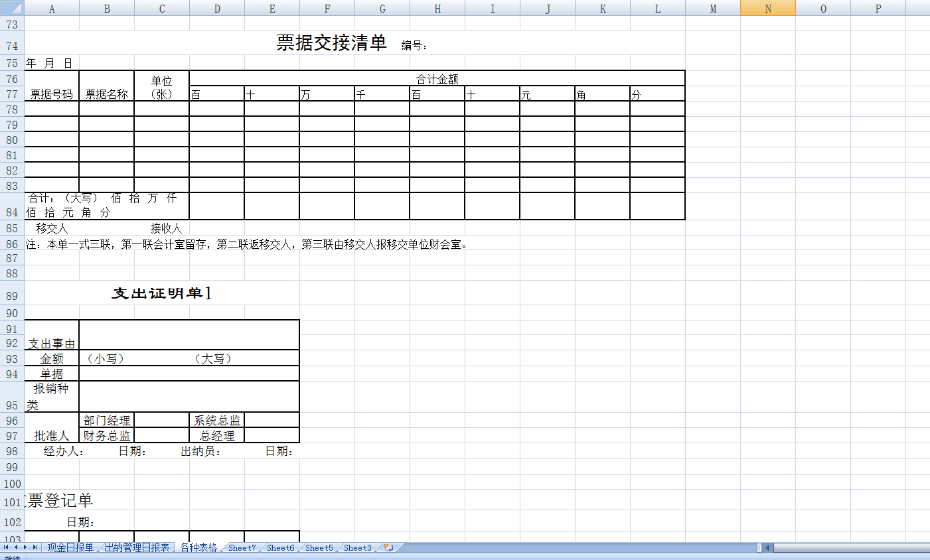
Task: Click the highlighted column N header
Action: (768, 8)
